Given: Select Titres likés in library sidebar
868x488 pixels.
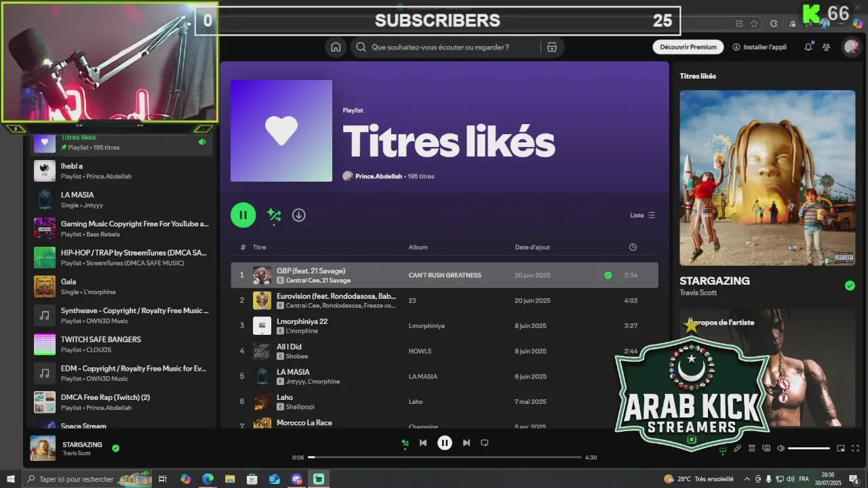Looking at the screenshot, I should coord(121,142).
